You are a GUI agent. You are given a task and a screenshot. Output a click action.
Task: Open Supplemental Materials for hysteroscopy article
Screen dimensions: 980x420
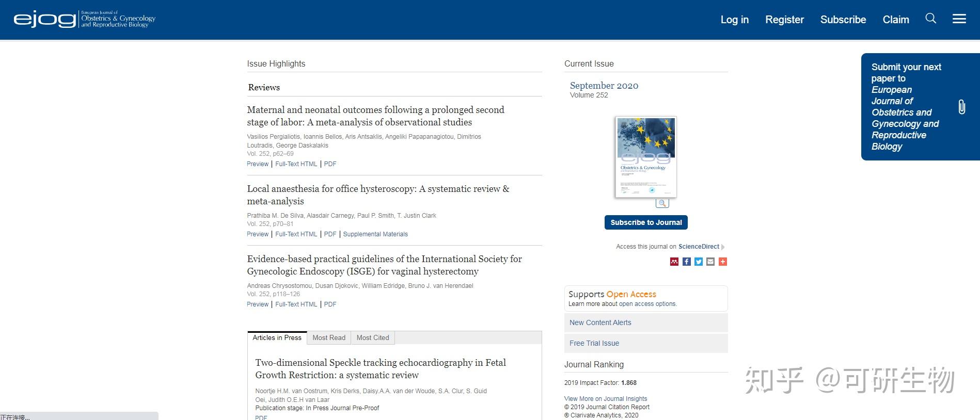[x=375, y=234]
